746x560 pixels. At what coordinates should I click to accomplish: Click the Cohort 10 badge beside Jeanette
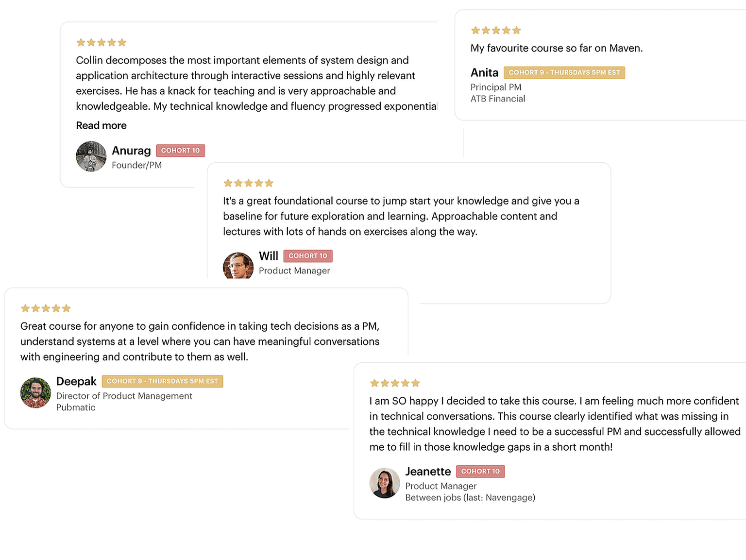480,471
